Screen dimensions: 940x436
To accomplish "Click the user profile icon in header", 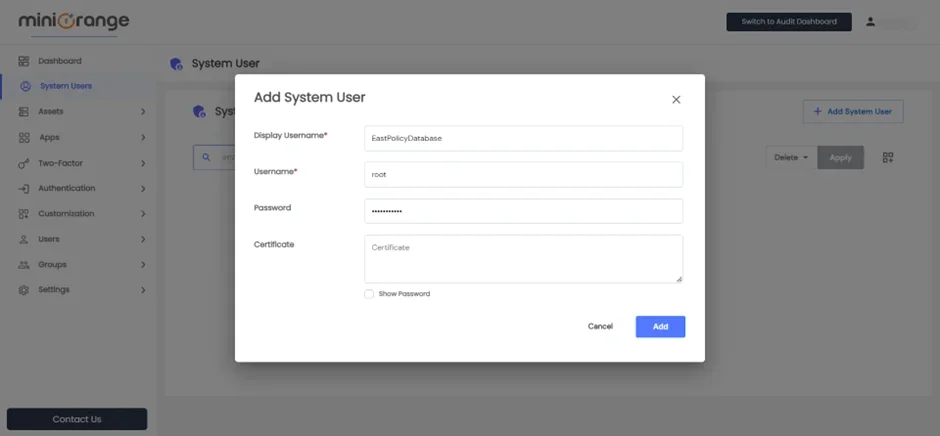I will [x=870, y=22].
